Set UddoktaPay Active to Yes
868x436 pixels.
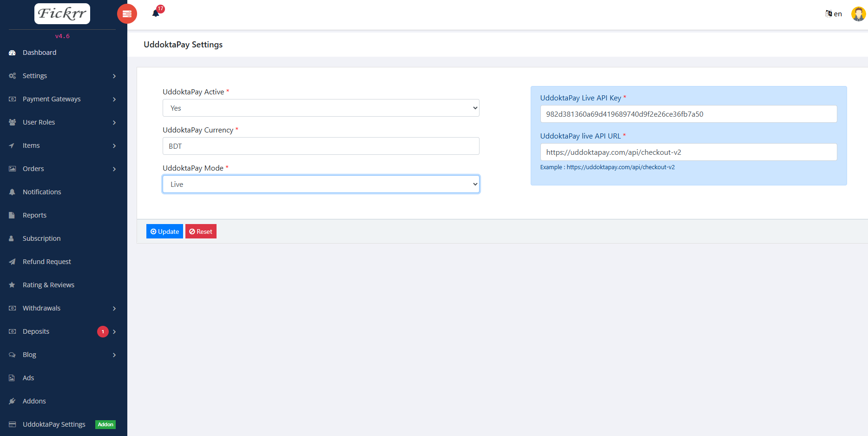[x=321, y=108]
